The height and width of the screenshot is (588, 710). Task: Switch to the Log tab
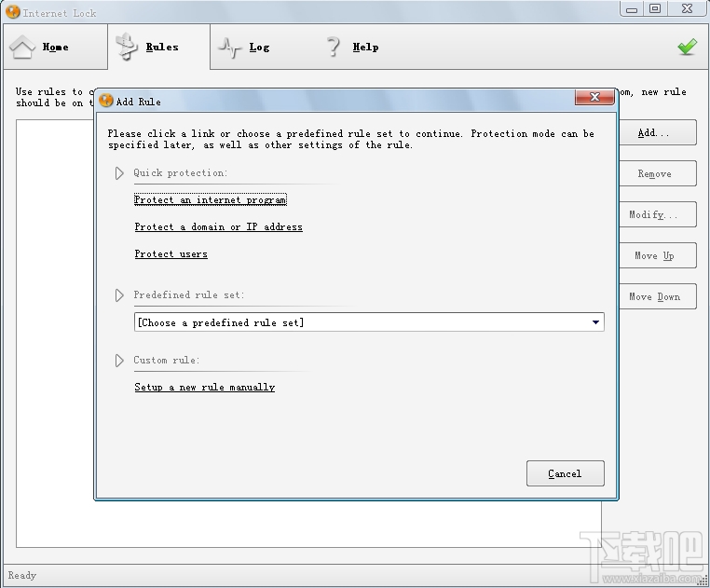259,48
